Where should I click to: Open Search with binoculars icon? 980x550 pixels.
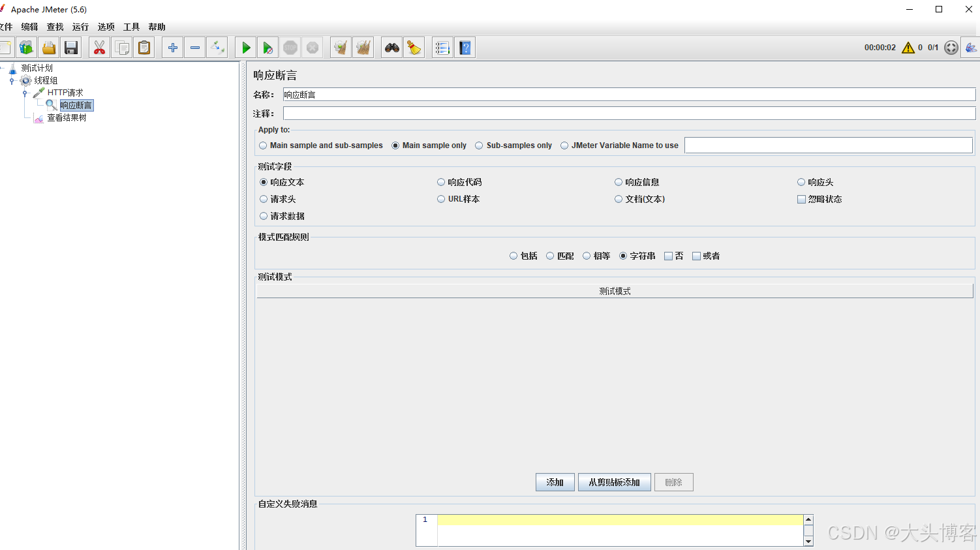point(391,48)
